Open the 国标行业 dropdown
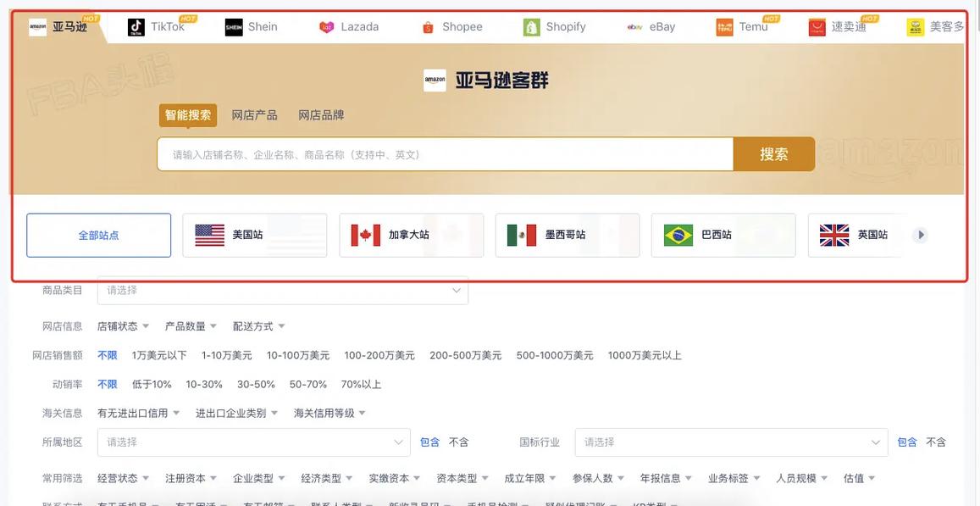 [x=730, y=440]
